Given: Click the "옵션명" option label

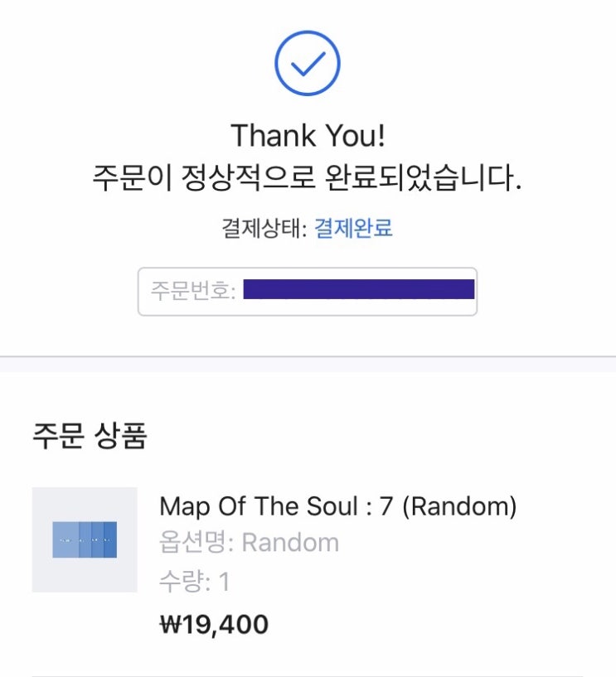Looking at the screenshot, I should [196, 543].
